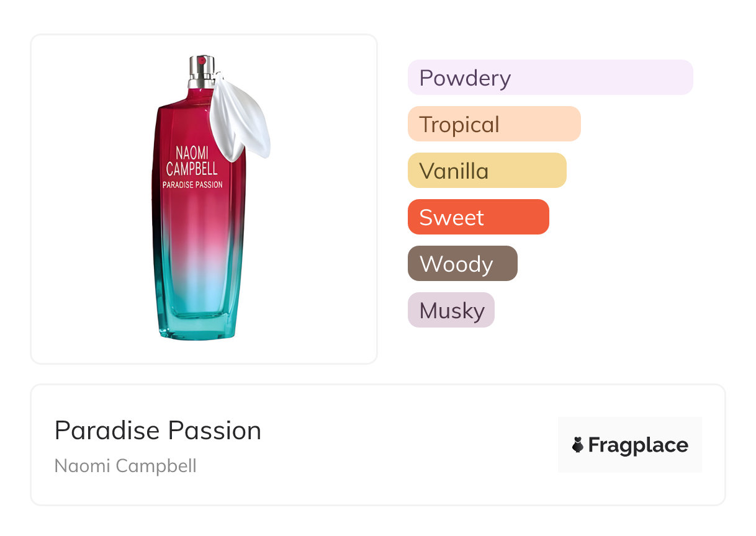
Task: Click the pink gradient middle of the bottle
Action: 197,242
